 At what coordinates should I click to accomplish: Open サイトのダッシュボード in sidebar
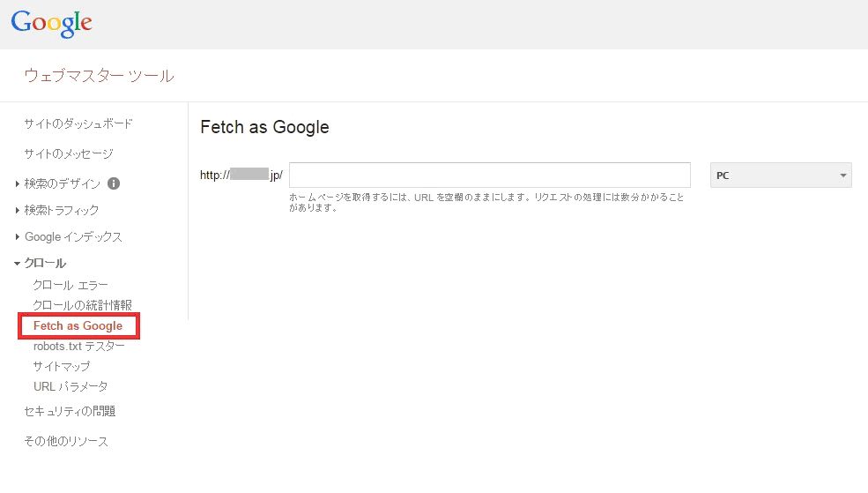[x=78, y=123]
